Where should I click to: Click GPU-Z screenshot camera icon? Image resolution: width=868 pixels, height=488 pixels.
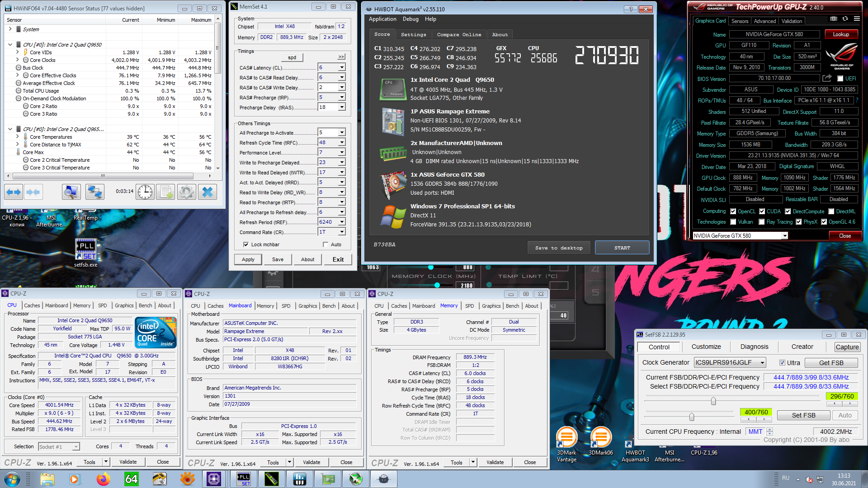[x=833, y=19]
